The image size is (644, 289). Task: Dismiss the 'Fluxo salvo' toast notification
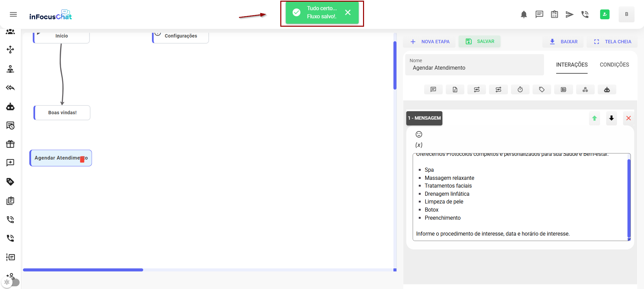click(x=348, y=13)
